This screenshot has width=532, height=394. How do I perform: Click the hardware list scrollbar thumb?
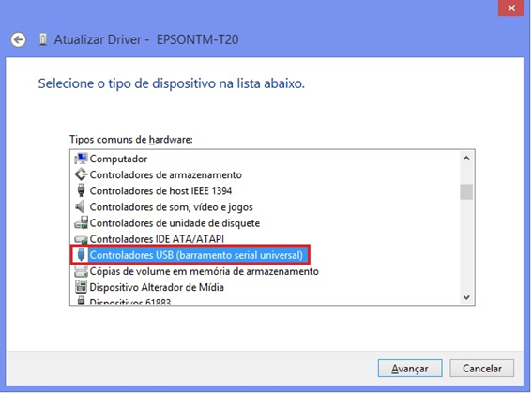pos(466,191)
